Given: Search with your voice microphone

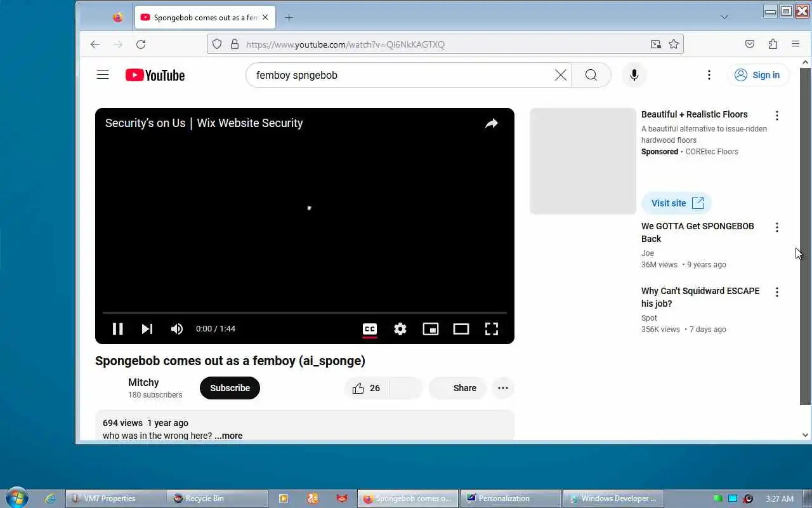Looking at the screenshot, I should pyautogui.click(x=634, y=75).
